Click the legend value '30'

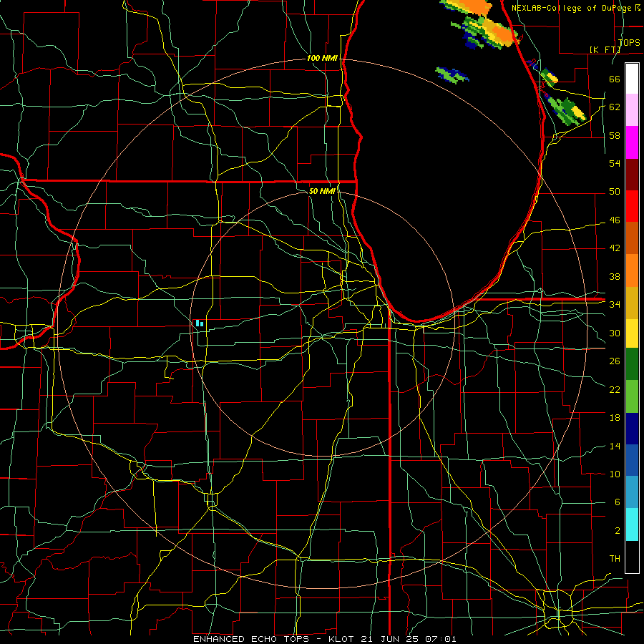click(615, 333)
